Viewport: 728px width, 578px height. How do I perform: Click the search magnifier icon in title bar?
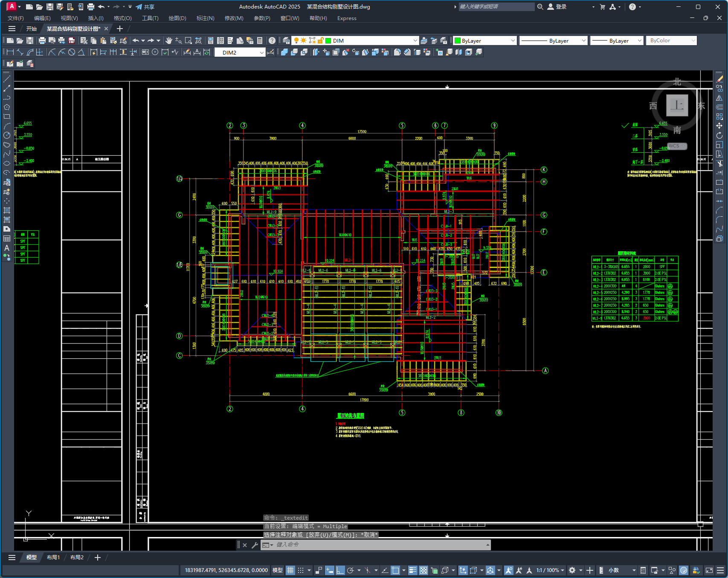click(540, 7)
